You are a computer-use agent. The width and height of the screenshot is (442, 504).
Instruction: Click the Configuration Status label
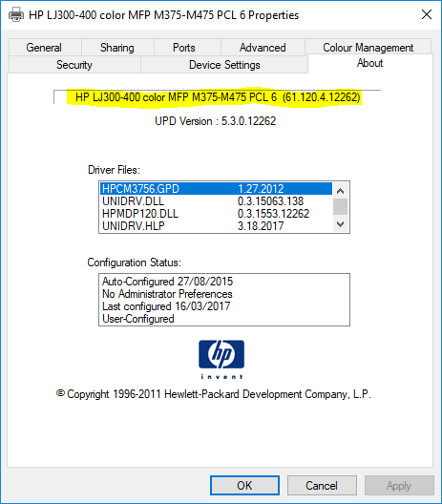point(135,262)
